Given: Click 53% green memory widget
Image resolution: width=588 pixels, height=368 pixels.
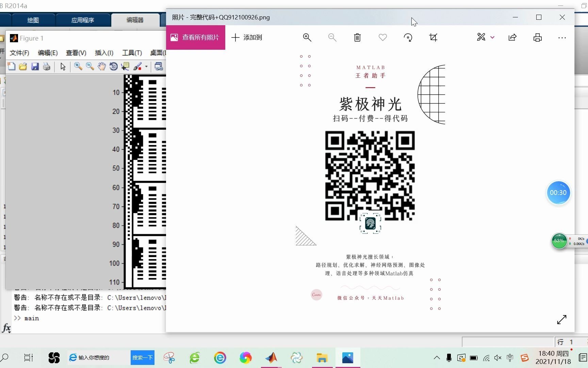Looking at the screenshot, I should [559, 241].
